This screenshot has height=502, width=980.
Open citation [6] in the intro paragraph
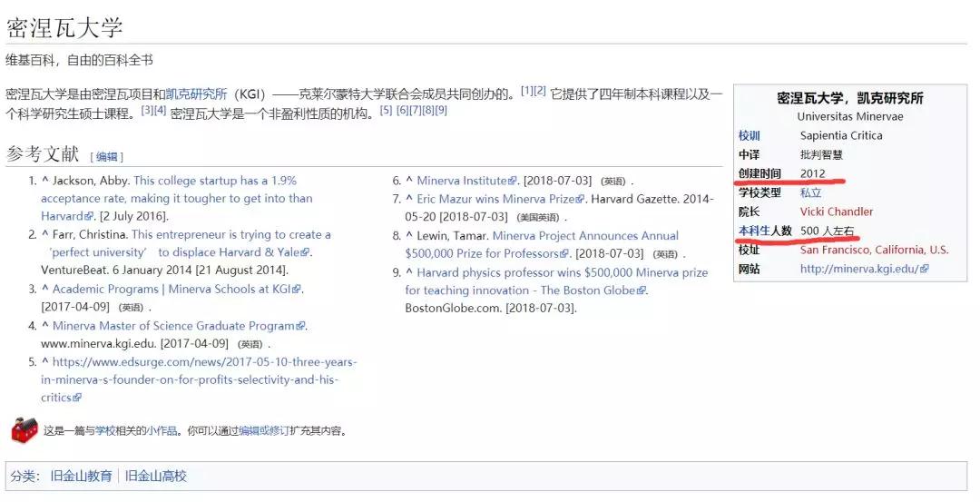403,110
